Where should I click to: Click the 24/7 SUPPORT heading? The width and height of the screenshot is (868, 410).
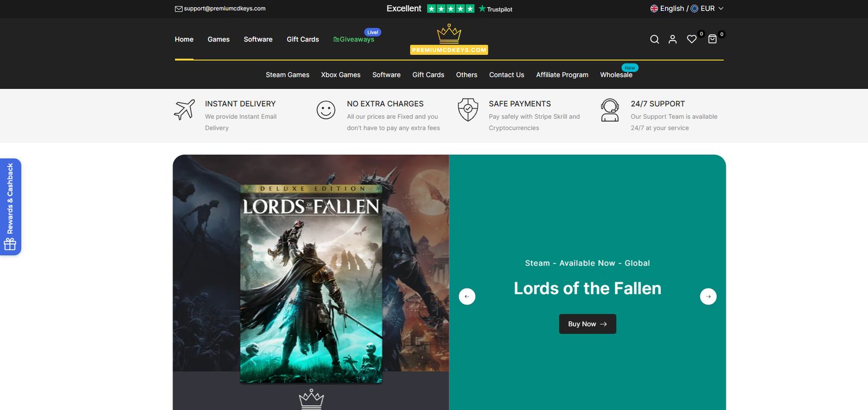(658, 104)
